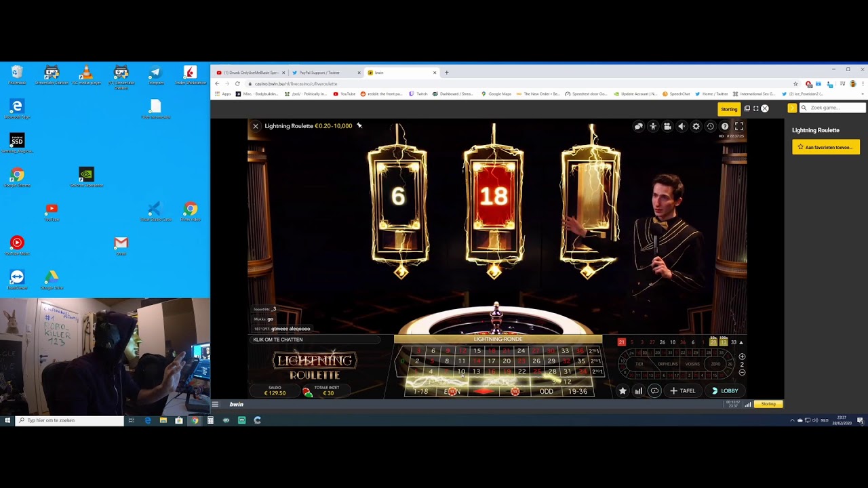Reload the page in Chrome
This screenshot has width=868, height=488.
tap(237, 83)
